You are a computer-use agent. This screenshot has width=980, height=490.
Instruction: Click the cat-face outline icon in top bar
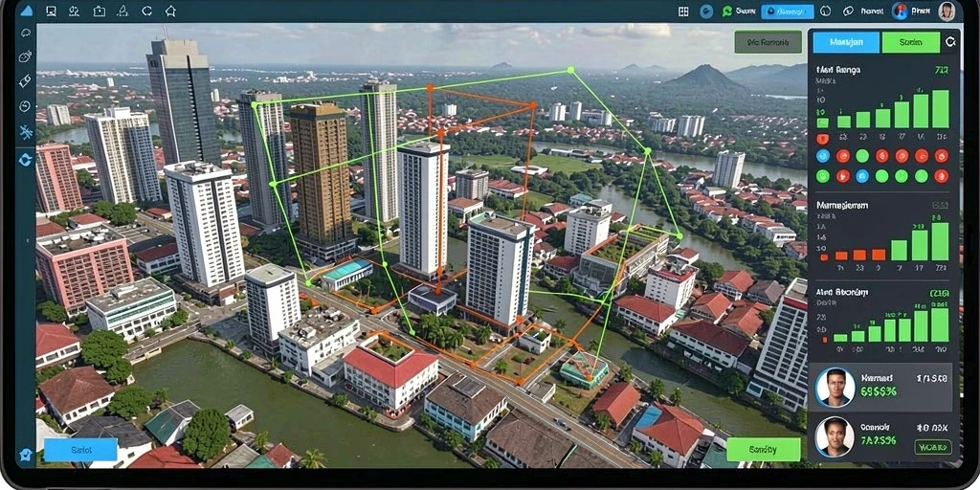pyautogui.click(x=826, y=11)
